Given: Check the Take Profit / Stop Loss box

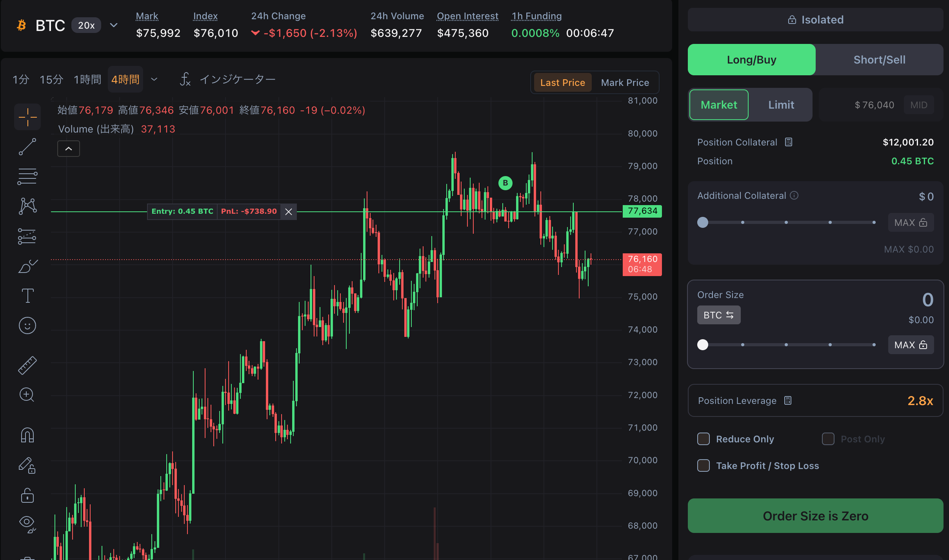Looking at the screenshot, I should 704,465.
